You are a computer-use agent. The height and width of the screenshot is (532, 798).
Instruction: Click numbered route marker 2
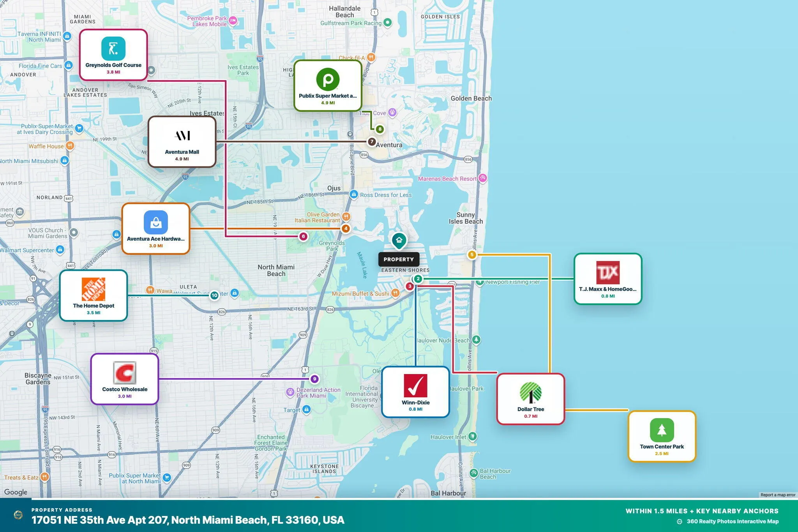[418, 279]
